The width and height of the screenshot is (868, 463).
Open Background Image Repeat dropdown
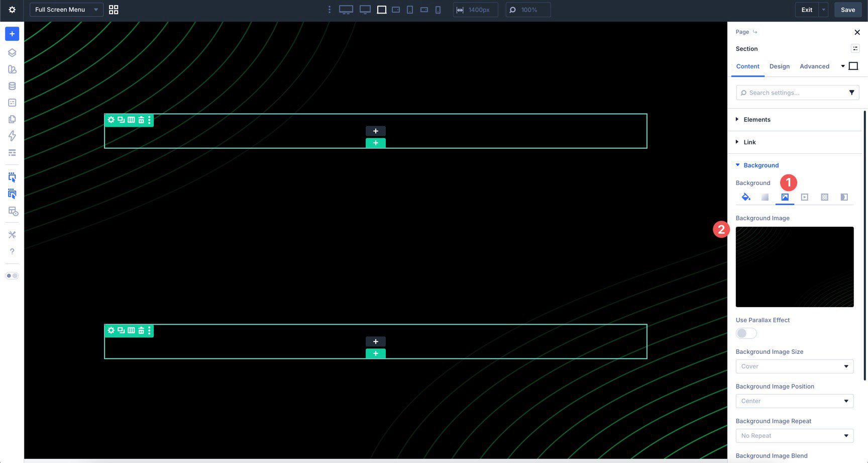click(795, 436)
